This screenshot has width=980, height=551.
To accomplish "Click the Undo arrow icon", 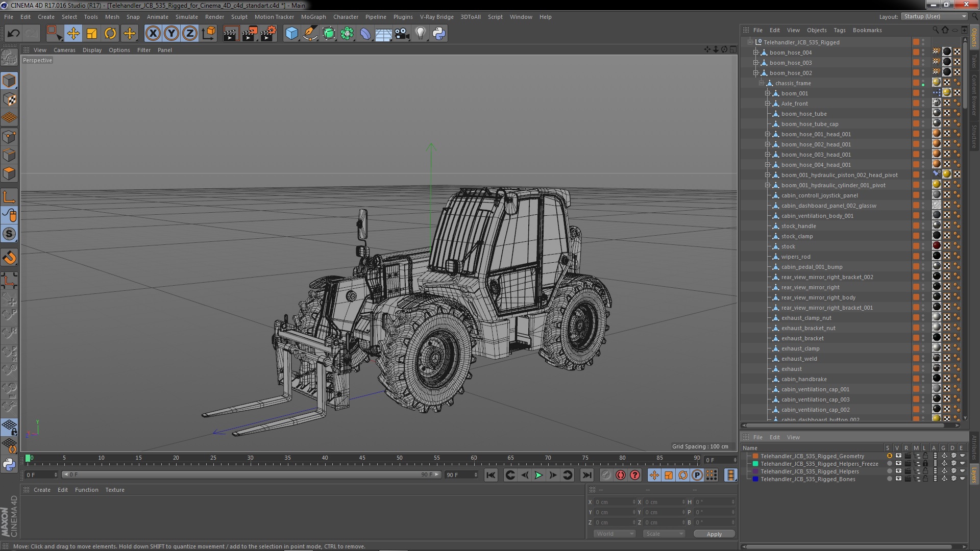I will pyautogui.click(x=13, y=34).
